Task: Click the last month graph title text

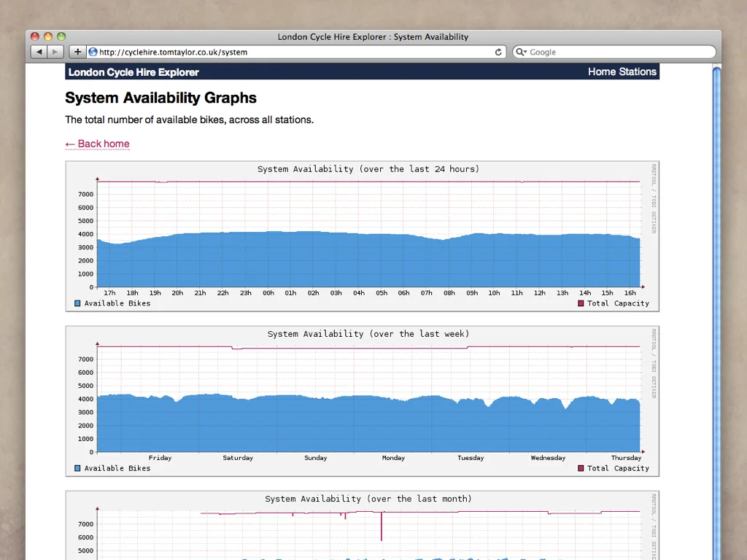Action: coord(368,499)
